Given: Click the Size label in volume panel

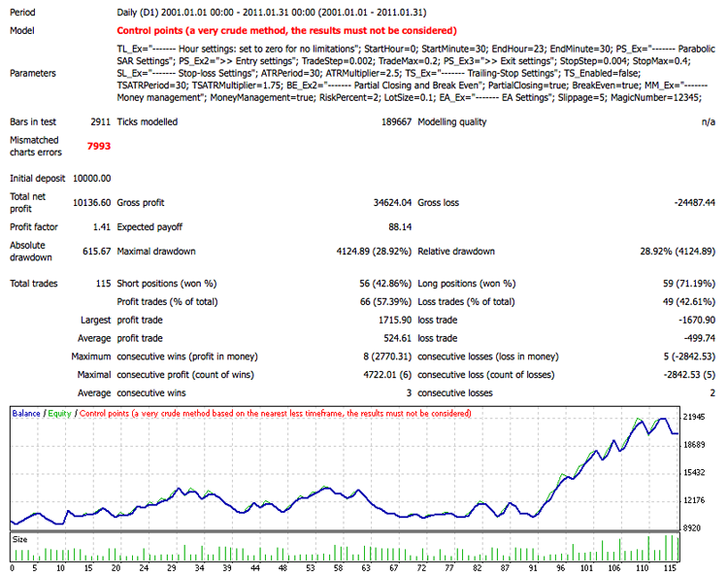Looking at the screenshot, I should point(20,539).
